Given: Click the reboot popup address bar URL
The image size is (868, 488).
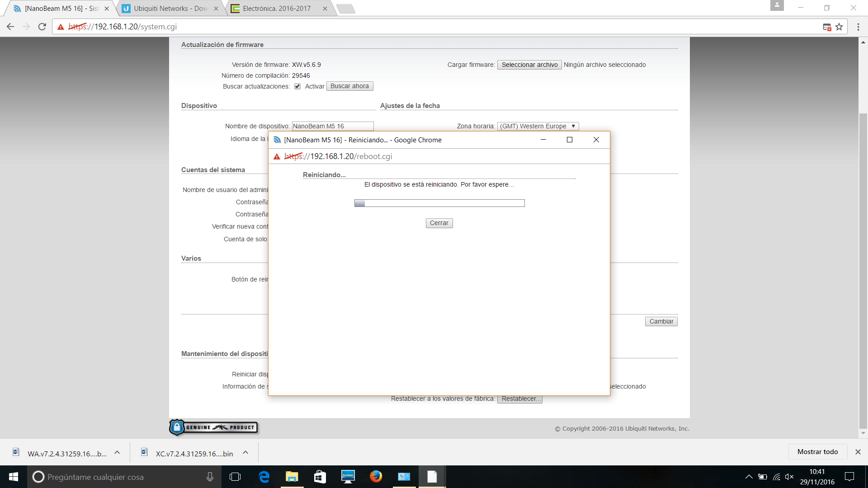Looking at the screenshot, I should [338, 156].
